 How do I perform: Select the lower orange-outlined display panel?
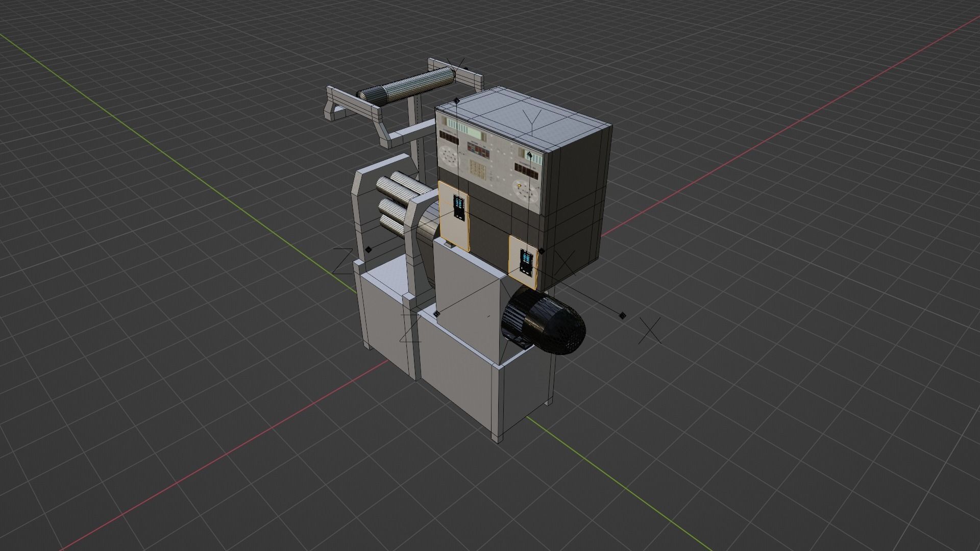click(524, 262)
